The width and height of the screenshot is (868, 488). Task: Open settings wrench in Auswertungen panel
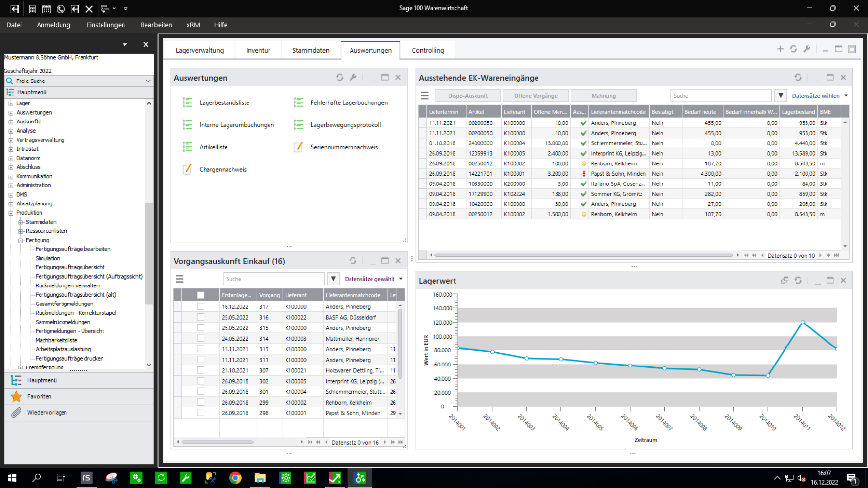click(x=353, y=77)
